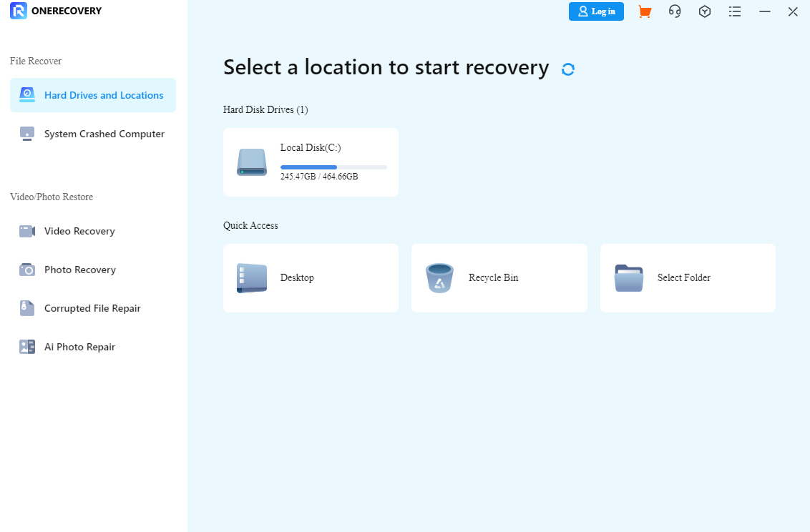
Task: Choose Desktop under Quick Access
Action: pyautogui.click(x=311, y=278)
